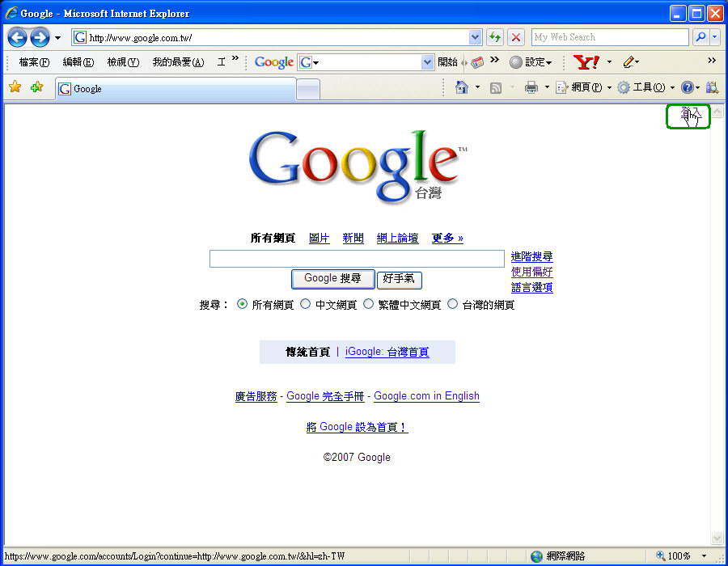Image resolution: width=728 pixels, height=566 pixels.
Task: Open 語言選項 language tools link
Action: click(x=532, y=288)
